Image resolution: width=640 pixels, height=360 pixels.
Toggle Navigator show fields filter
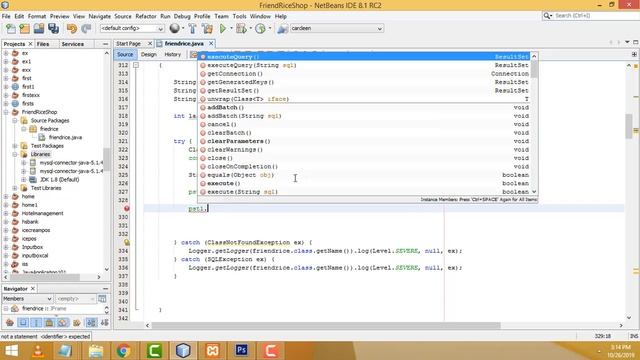point(23,323)
